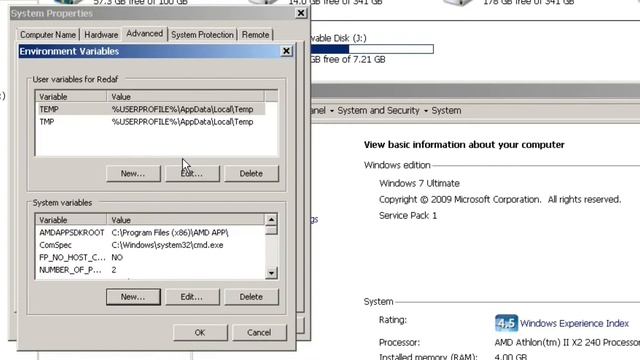Click user variables Variable column header
640x360 pixels.
click(71, 97)
